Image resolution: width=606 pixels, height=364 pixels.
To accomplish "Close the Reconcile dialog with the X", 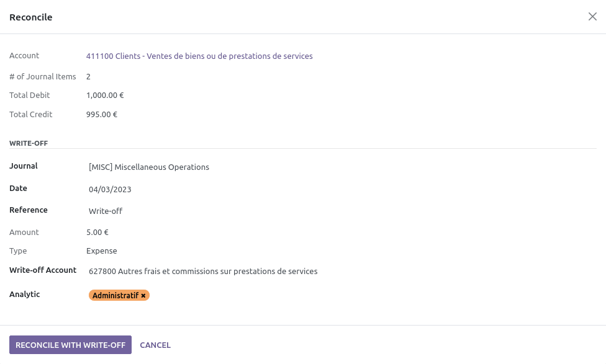I will point(592,17).
